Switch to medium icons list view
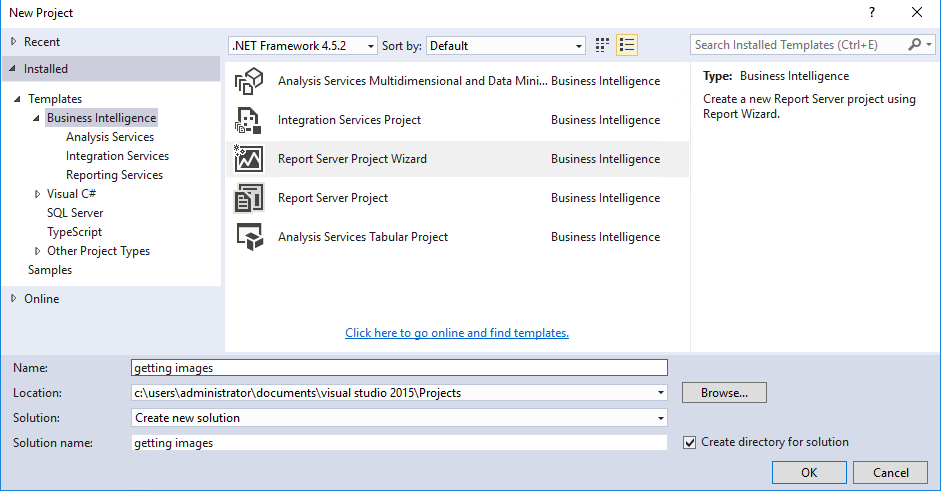The height and width of the screenshot is (491, 941). pos(627,45)
